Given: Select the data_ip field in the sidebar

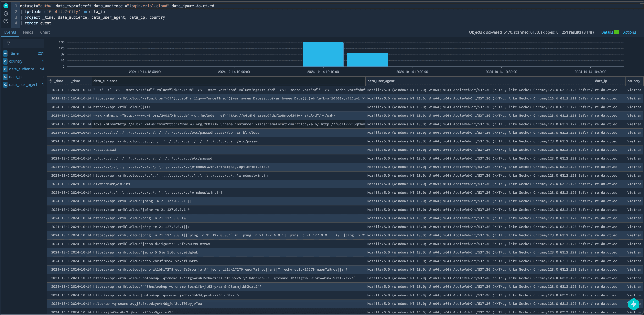Looking at the screenshot, I should click(15, 77).
